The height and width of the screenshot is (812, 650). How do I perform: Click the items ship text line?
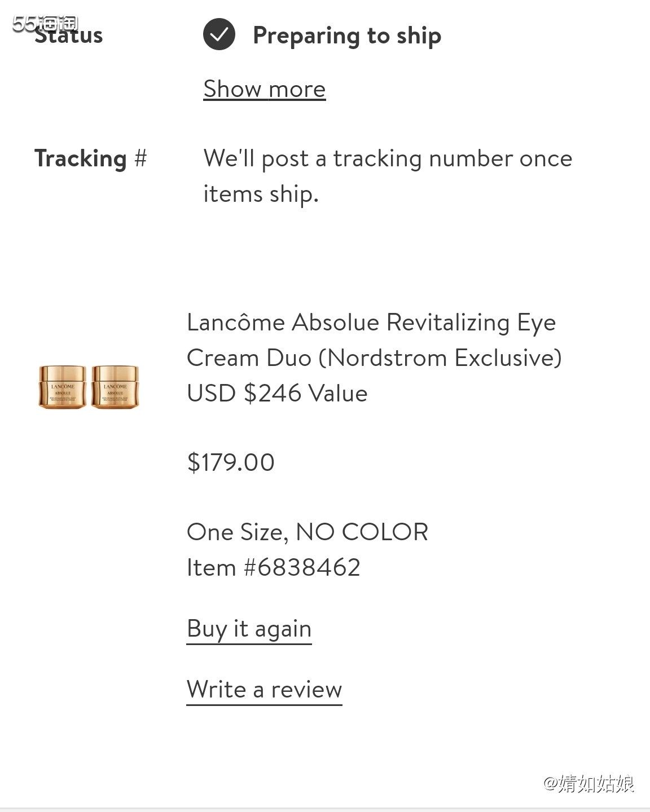coord(261,195)
